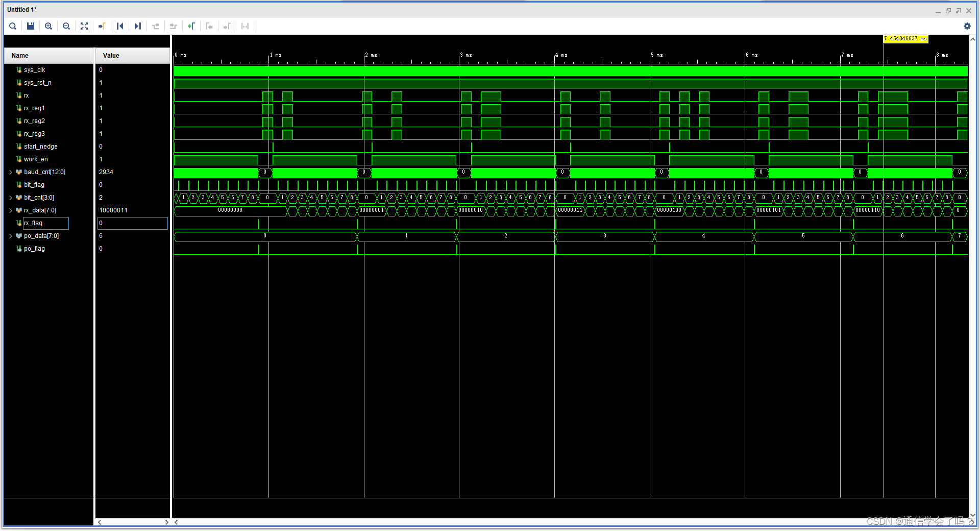Select the rx_data[7:0] signal name
980x531 pixels.
click(x=40, y=210)
